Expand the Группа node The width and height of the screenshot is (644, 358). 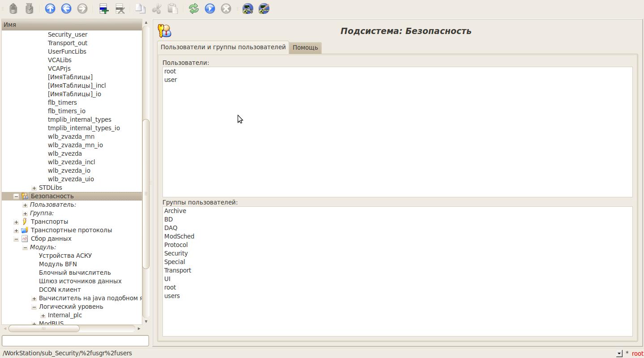[25, 213]
